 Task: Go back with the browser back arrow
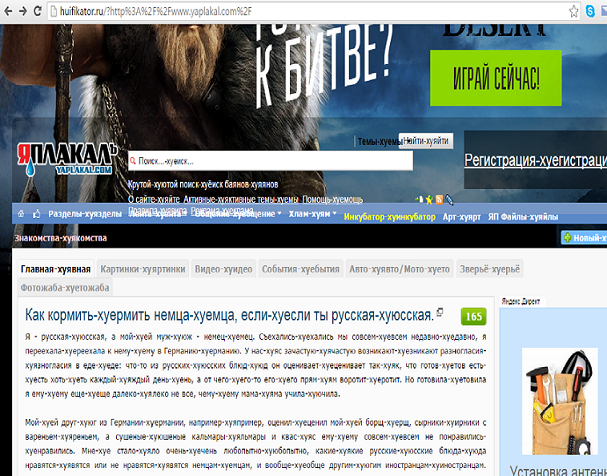(7, 11)
